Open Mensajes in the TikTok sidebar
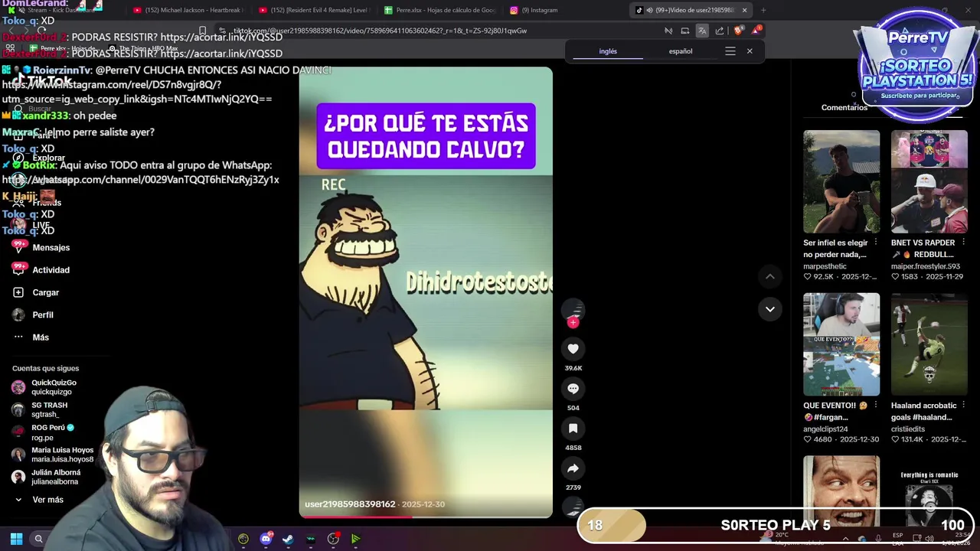 (x=41, y=247)
